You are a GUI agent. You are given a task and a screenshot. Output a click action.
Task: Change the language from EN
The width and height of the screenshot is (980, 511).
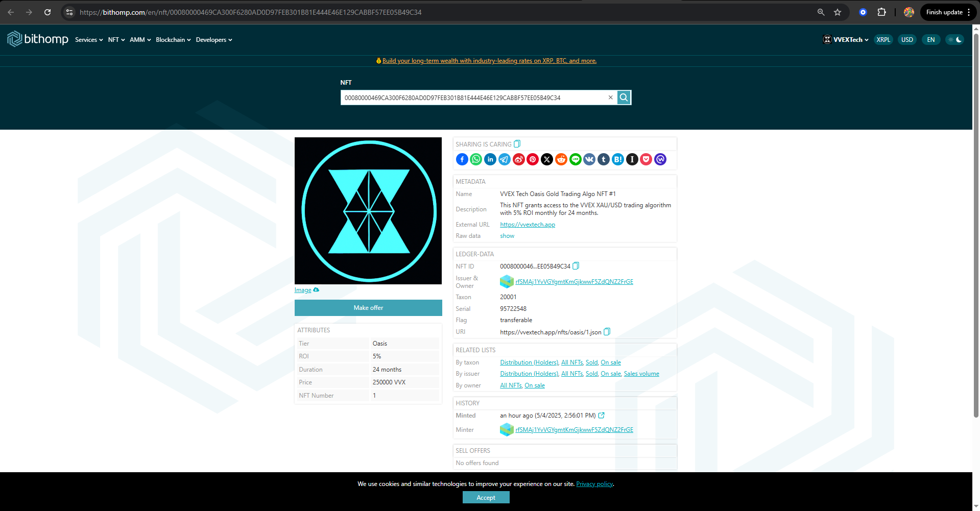[x=931, y=39]
